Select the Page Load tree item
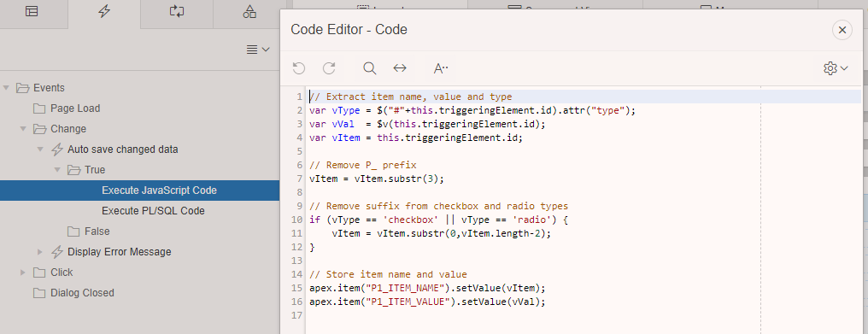 75,108
